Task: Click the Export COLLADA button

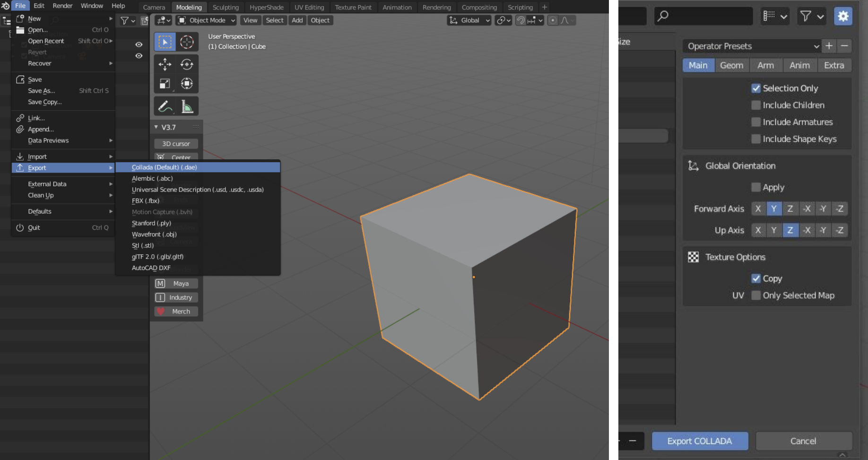Action: 700,441
